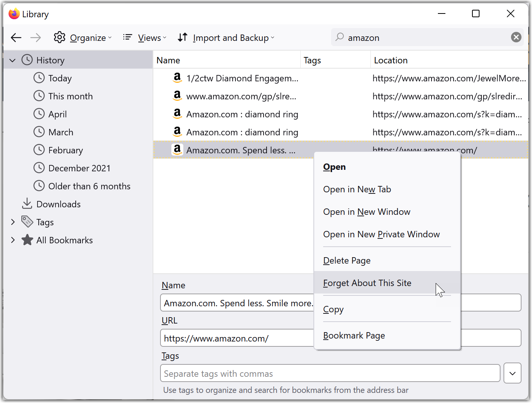Clear the amazon search text

click(x=516, y=37)
